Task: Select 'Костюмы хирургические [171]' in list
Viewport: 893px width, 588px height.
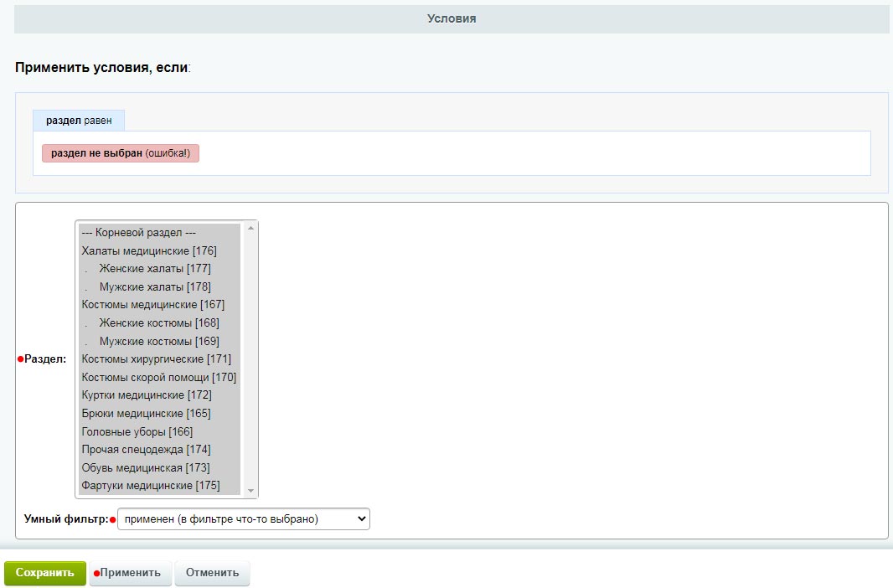Action: (x=156, y=359)
